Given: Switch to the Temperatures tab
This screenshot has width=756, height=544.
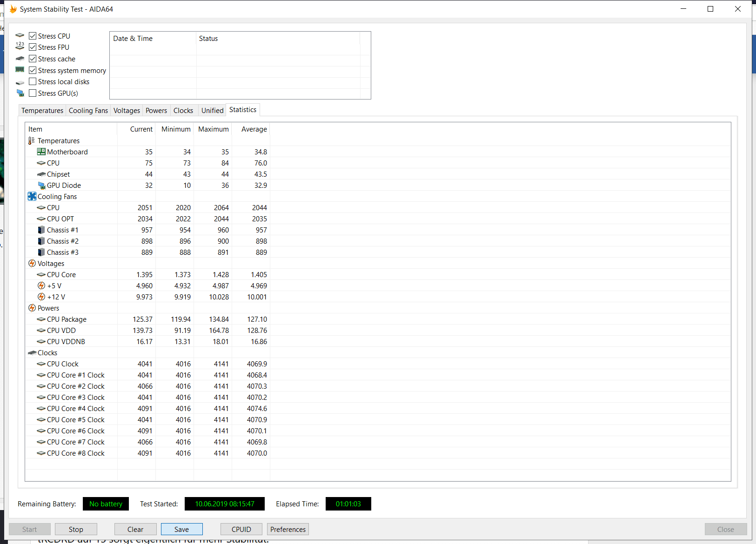Looking at the screenshot, I should 42,110.
